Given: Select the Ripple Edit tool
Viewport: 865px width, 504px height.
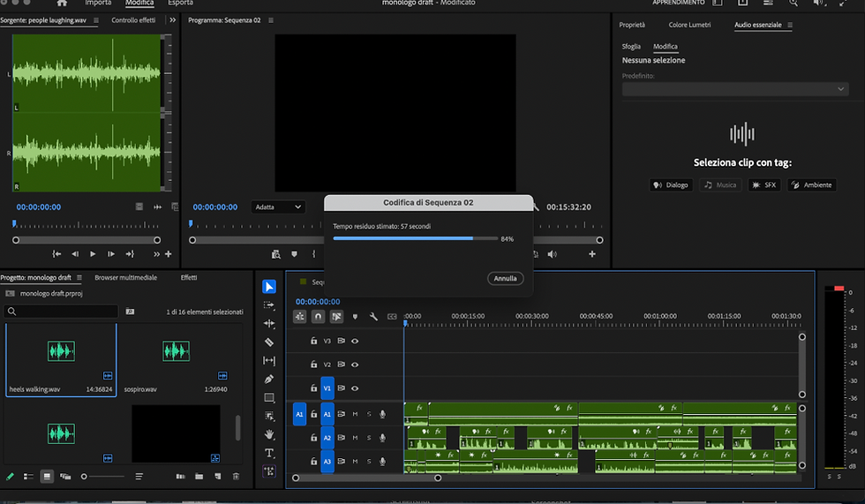Looking at the screenshot, I should click(269, 324).
